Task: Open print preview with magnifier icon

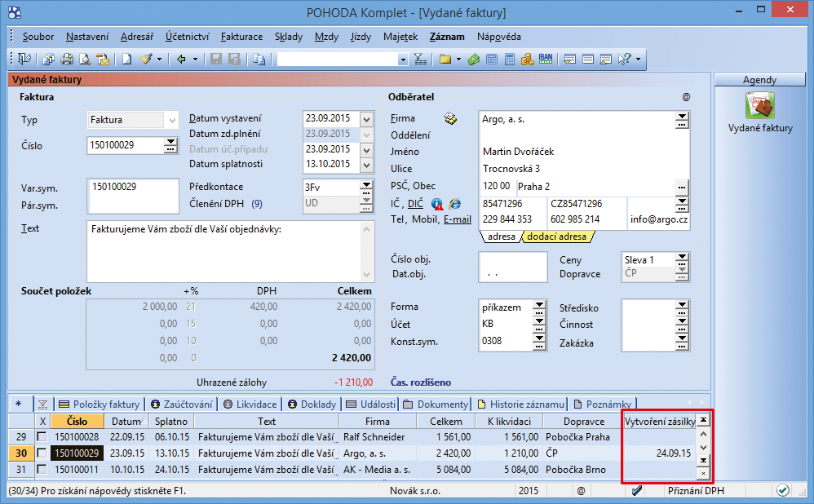Action: 85,60
